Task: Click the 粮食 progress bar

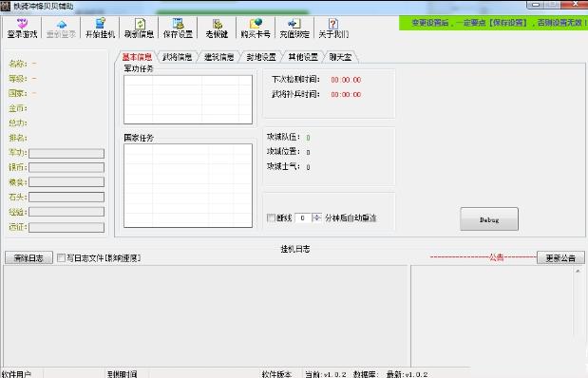Action: click(66, 182)
